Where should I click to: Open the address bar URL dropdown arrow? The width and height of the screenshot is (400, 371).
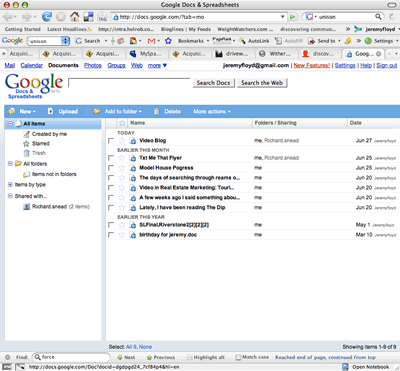click(x=283, y=17)
